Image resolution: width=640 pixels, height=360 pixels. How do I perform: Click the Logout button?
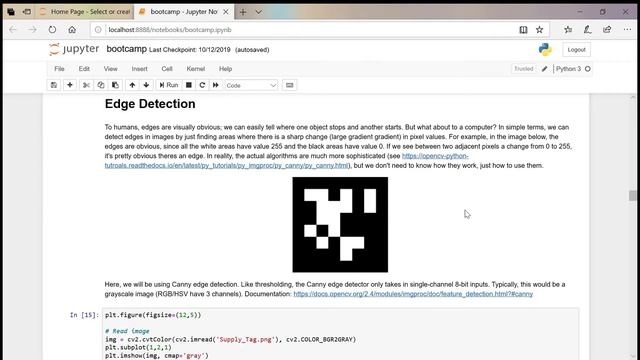click(x=576, y=50)
